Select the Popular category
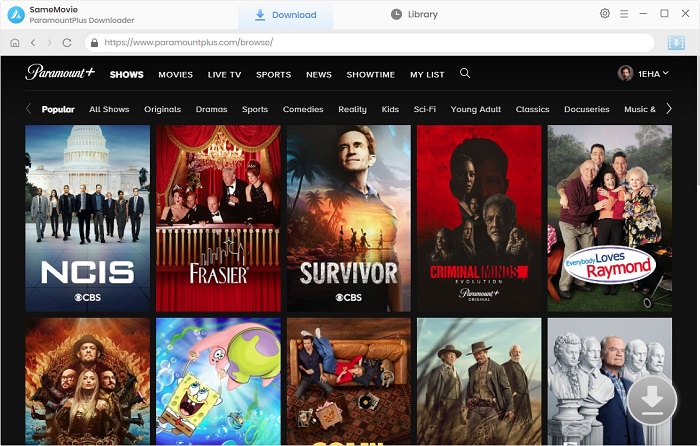The width and height of the screenshot is (700, 446). coord(58,109)
